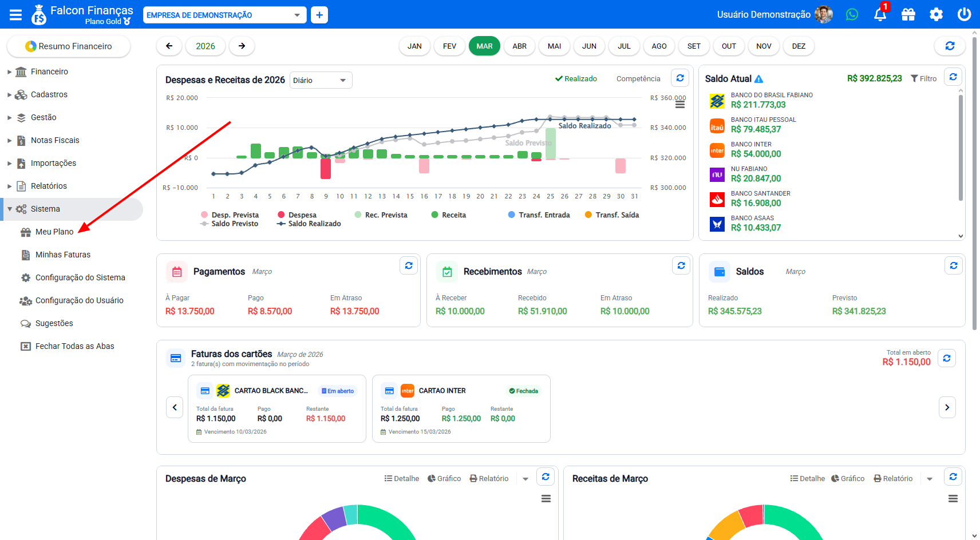This screenshot has height=540, width=980.
Task: Open the notifications bell
Action: 880,14
